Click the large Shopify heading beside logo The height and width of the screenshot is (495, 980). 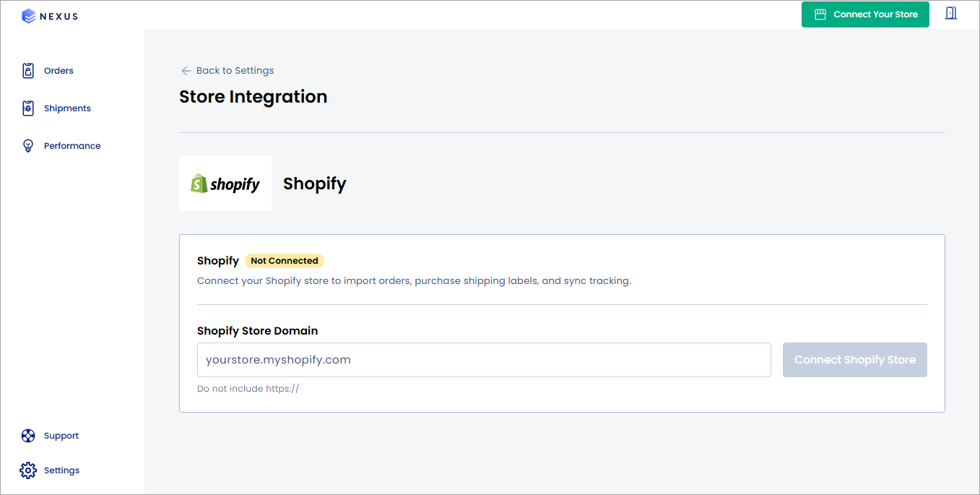pos(315,184)
